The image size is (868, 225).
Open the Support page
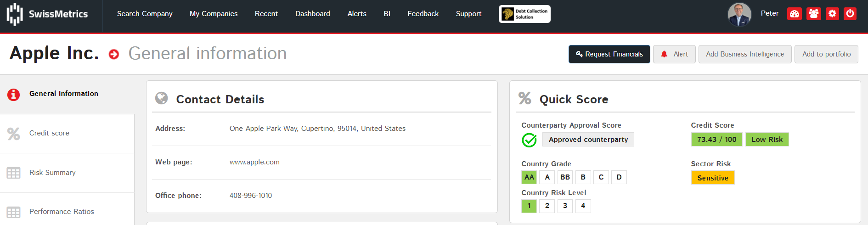point(468,14)
